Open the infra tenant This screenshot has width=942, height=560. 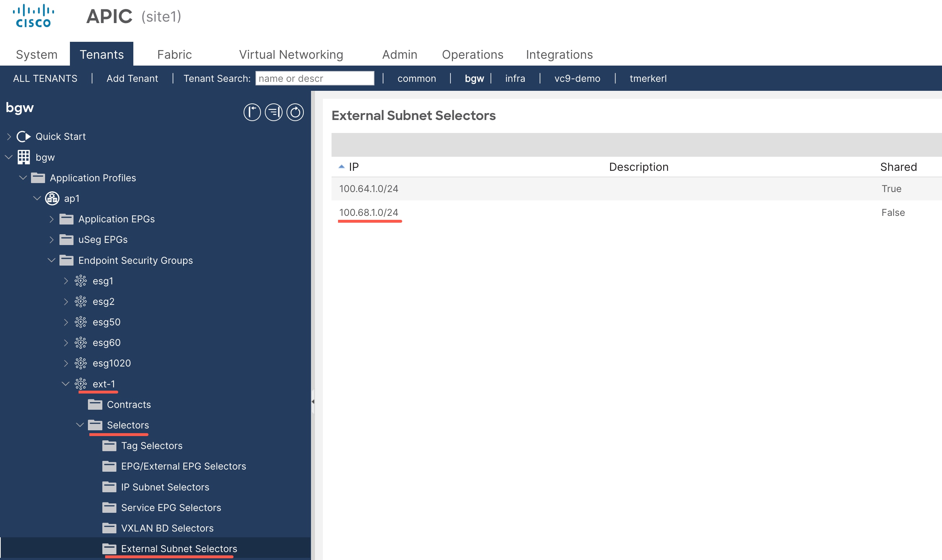point(515,79)
